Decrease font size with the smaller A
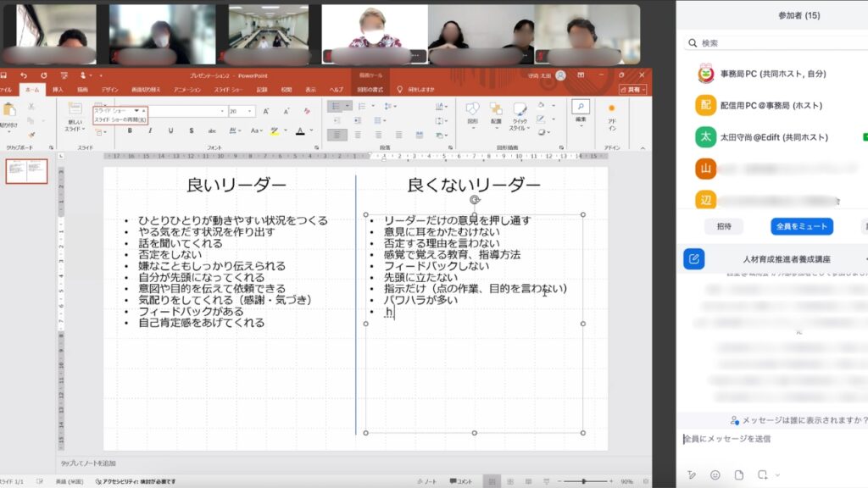The image size is (868, 488). [x=287, y=111]
